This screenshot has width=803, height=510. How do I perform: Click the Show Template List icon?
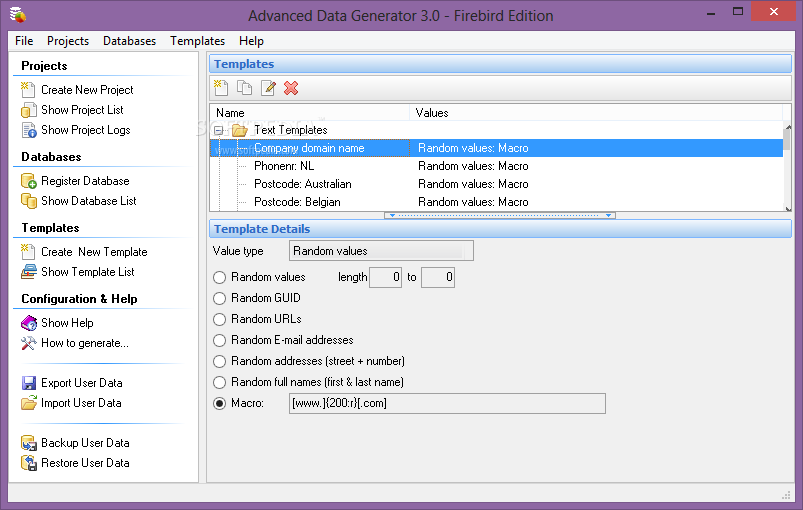pyautogui.click(x=29, y=271)
